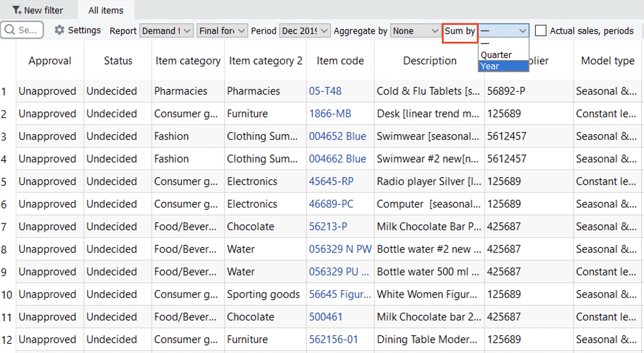Click the Model type column header
Image resolution: width=644 pixels, height=353 pixels.
(608, 61)
